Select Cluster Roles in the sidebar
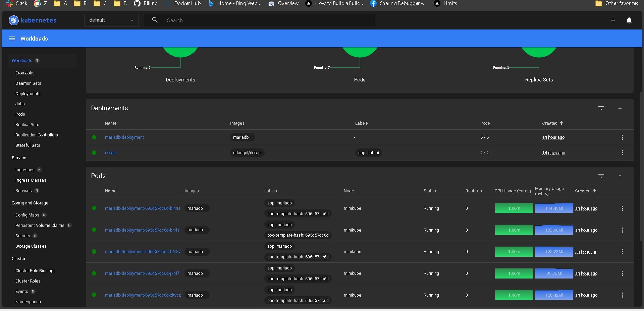The height and width of the screenshot is (311, 644). point(28,281)
